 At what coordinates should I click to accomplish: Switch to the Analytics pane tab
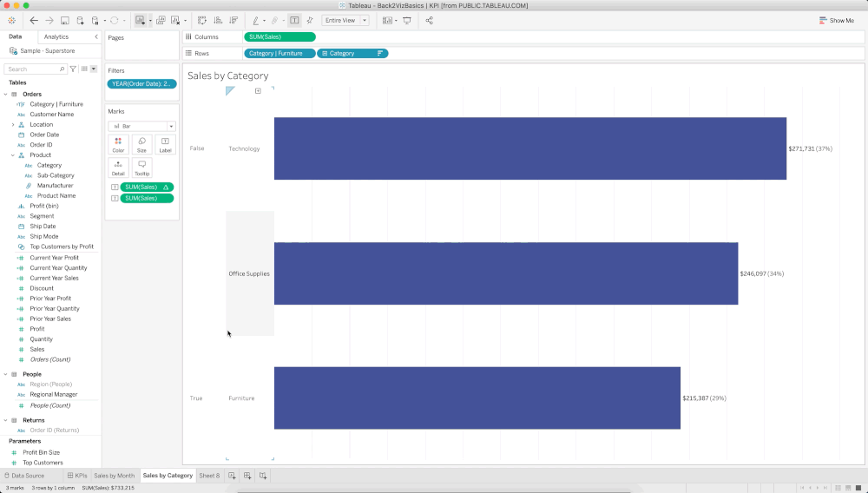tap(56, 36)
